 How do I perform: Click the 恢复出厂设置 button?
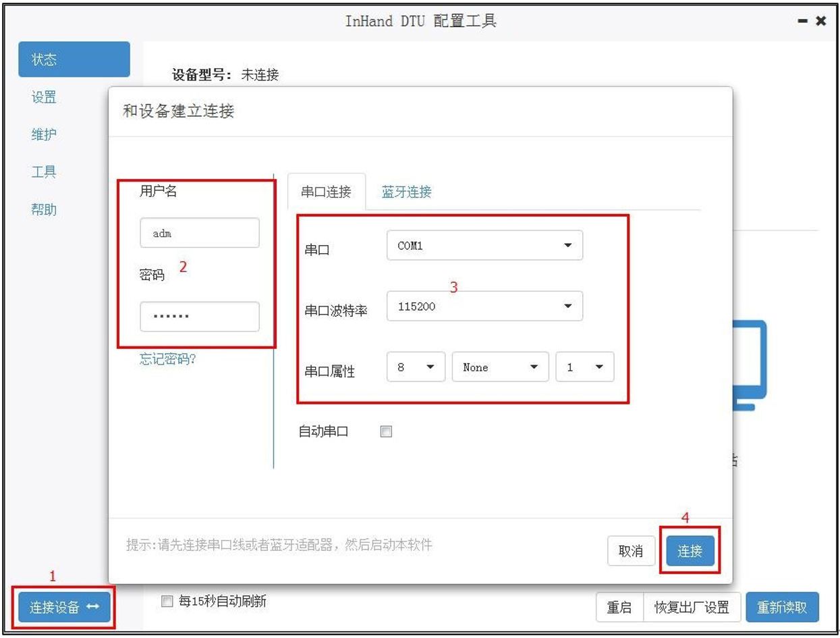coord(692,607)
